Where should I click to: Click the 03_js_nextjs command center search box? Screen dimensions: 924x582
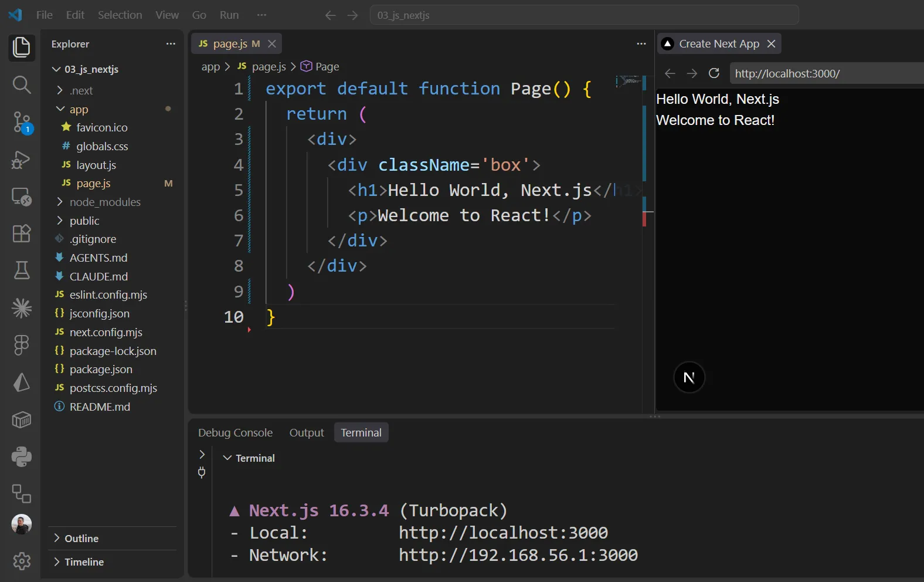tap(584, 15)
